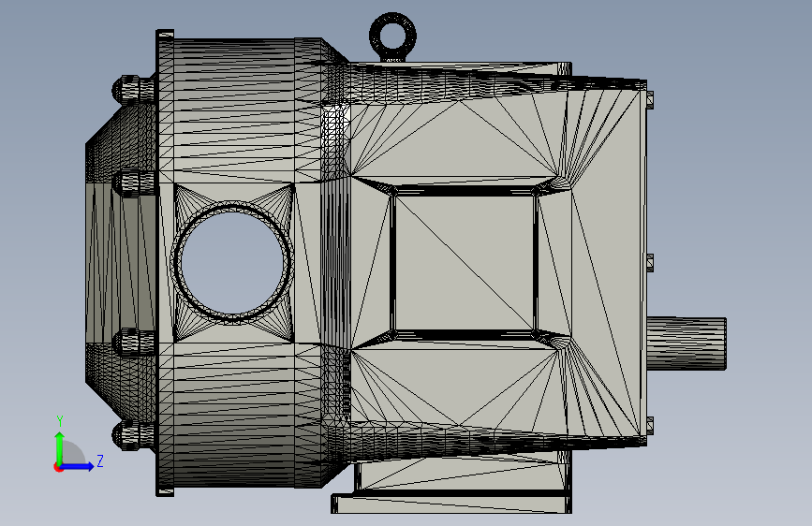
Task: Click the red origin dot of the triad
Action: (x=58, y=467)
